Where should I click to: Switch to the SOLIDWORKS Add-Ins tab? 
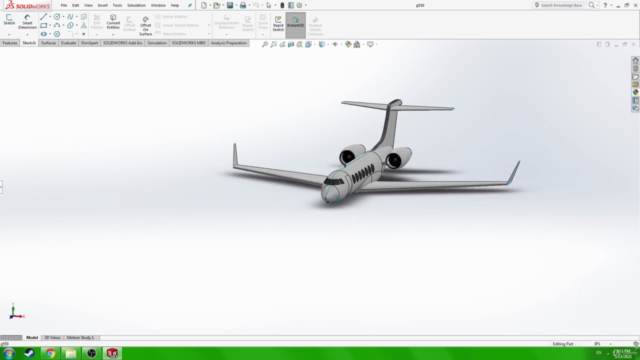pos(122,43)
